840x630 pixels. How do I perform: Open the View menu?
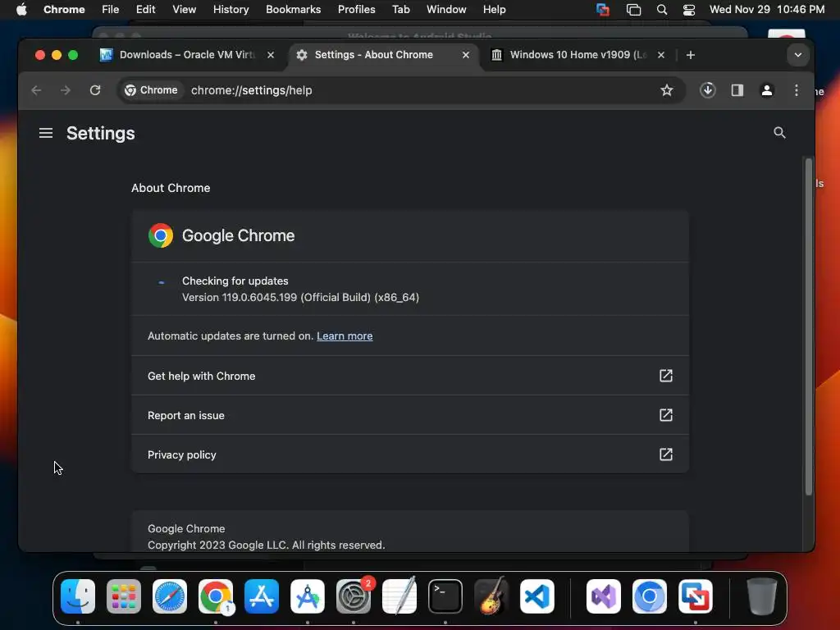pos(184,10)
